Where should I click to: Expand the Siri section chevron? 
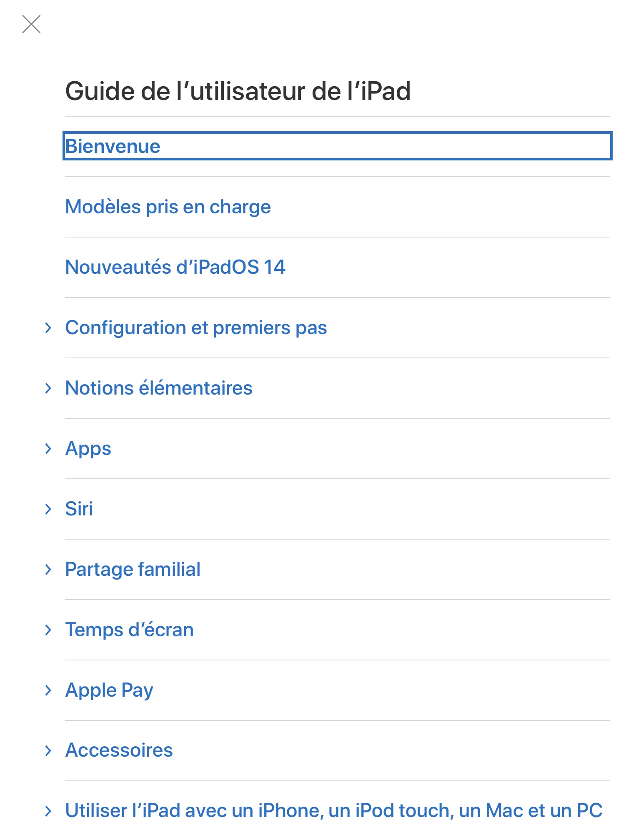coord(48,509)
